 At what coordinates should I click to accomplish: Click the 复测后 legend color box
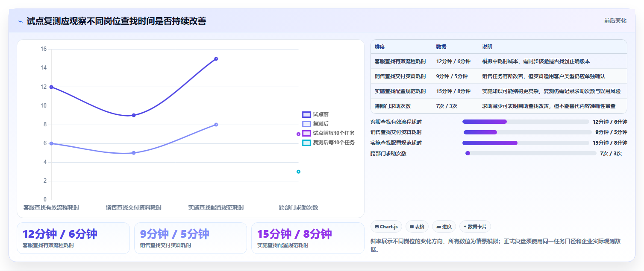(306, 124)
